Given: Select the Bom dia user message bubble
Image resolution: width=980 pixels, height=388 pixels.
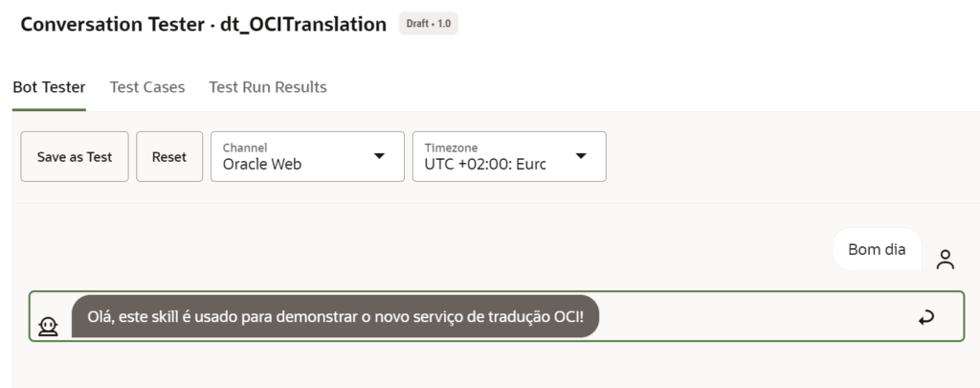Looking at the screenshot, I should pos(877,250).
